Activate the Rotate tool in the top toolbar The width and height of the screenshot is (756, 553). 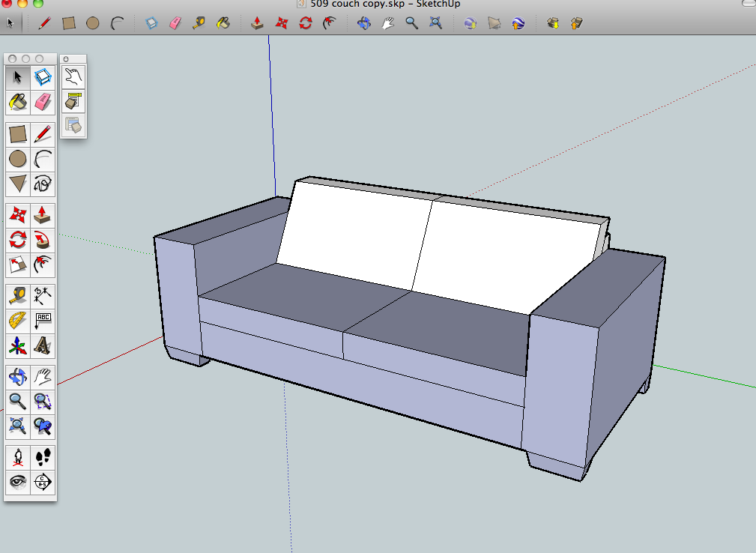tap(306, 23)
